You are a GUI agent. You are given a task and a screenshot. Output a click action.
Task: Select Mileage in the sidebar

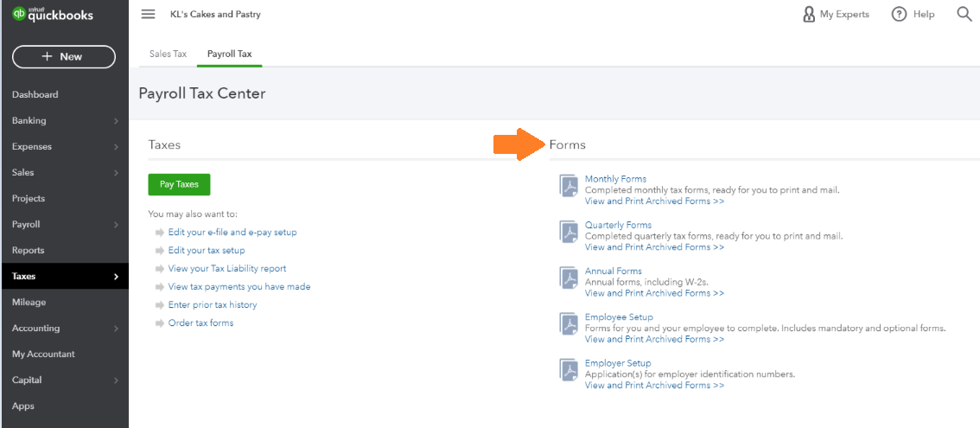point(29,303)
